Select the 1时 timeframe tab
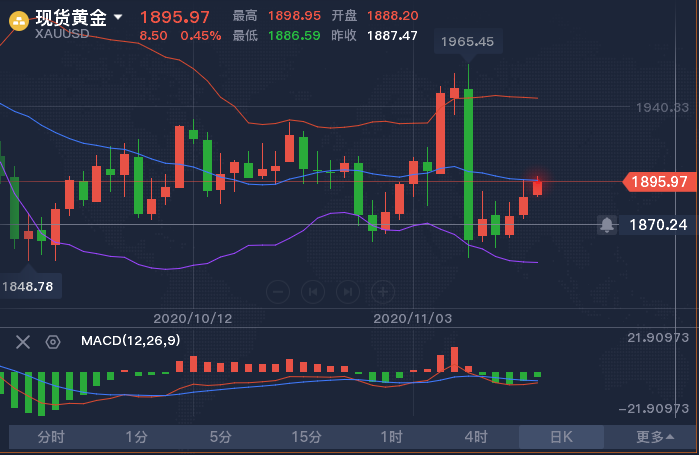The image size is (699, 455). point(391,437)
